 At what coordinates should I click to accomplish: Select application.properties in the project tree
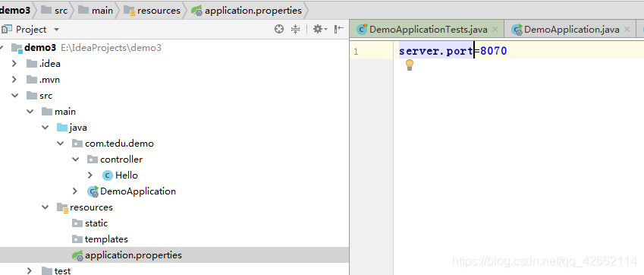(174, 255)
